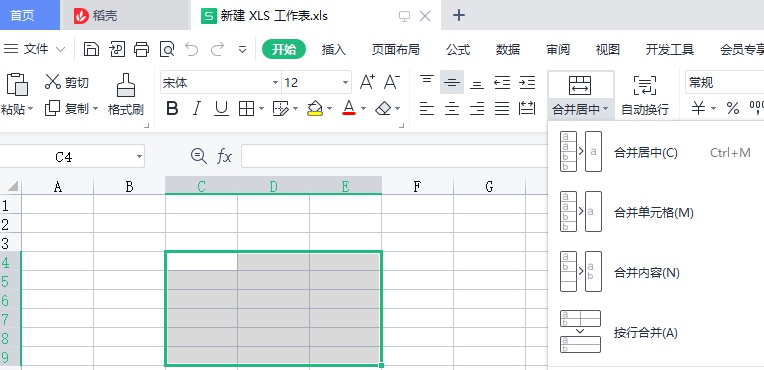Choose 合并内容(N) from the menu
764x370 pixels.
(656, 272)
